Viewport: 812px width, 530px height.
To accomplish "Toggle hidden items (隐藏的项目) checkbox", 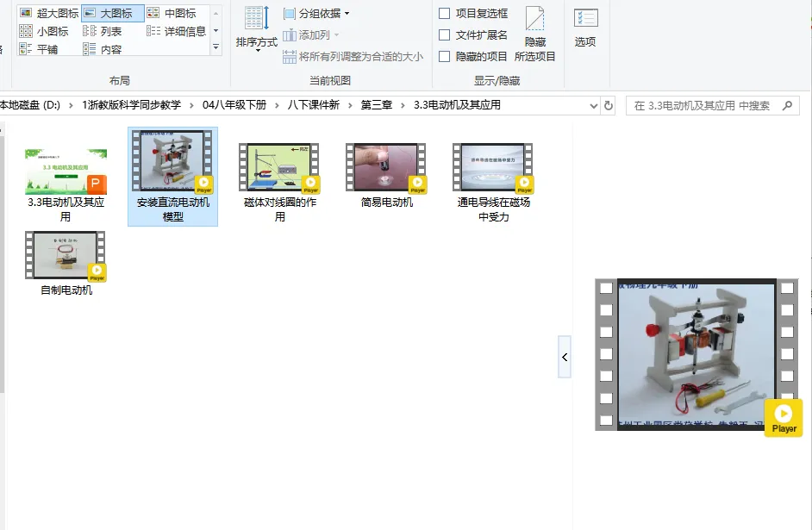I will click(x=473, y=57).
